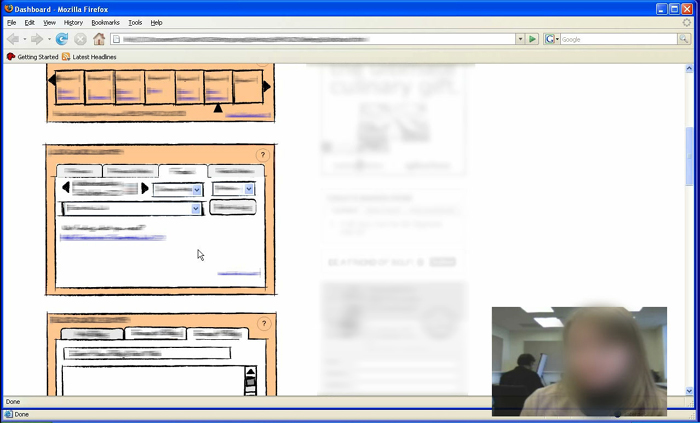This screenshot has height=423, width=700.
Task: Select the second tab in the bottom panel
Action: 155,333
